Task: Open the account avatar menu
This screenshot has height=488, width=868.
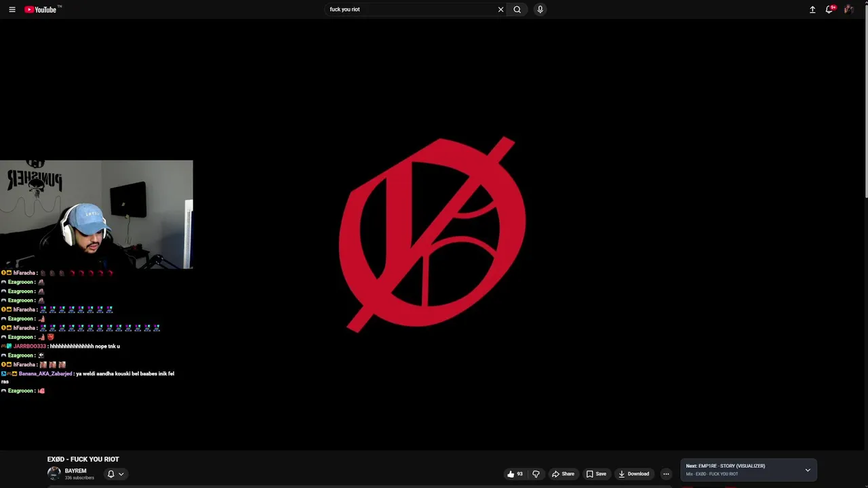Action: click(848, 9)
